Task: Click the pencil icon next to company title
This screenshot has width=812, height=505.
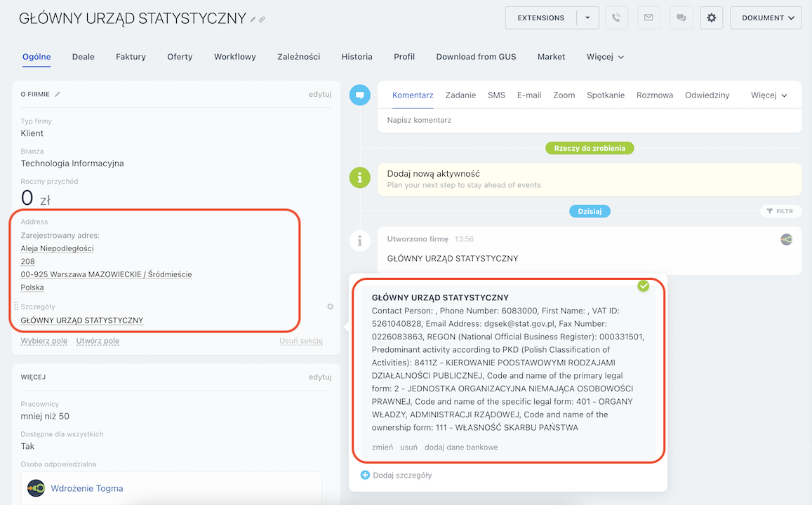Action: (x=253, y=20)
